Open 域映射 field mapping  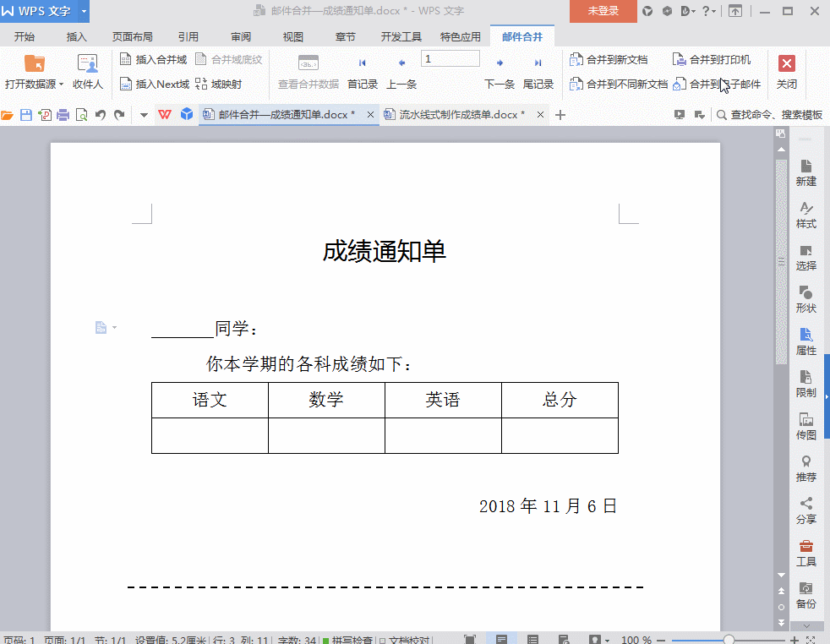(219, 84)
